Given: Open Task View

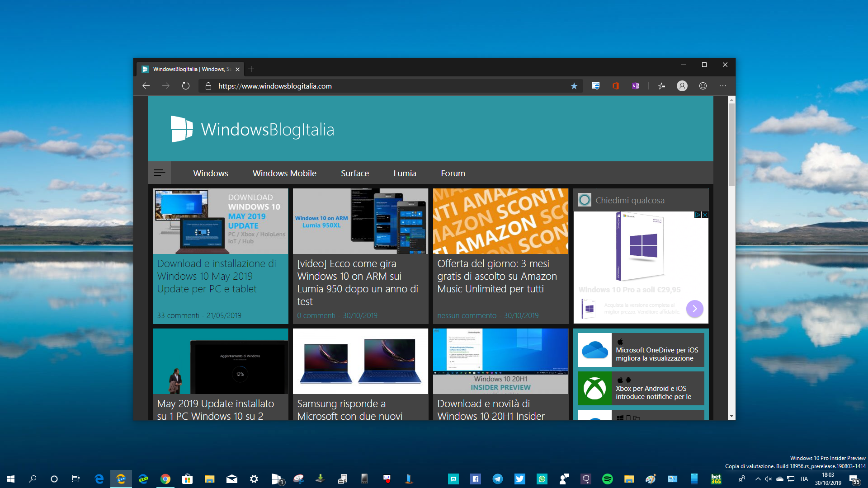Looking at the screenshot, I should pyautogui.click(x=76, y=479).
